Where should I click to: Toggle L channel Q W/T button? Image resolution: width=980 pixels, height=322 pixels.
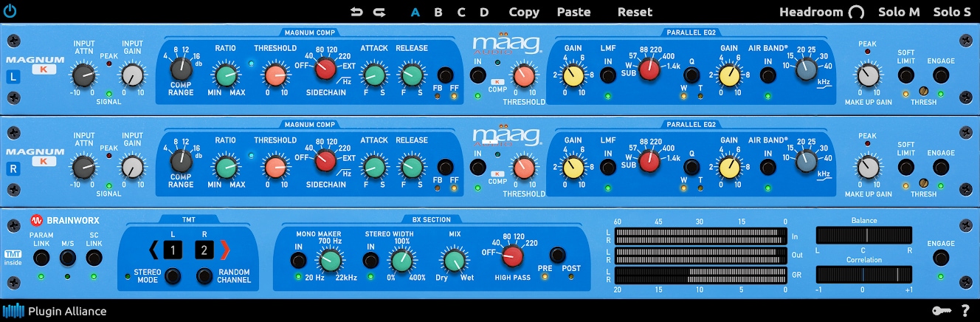(x=691, y=75)
